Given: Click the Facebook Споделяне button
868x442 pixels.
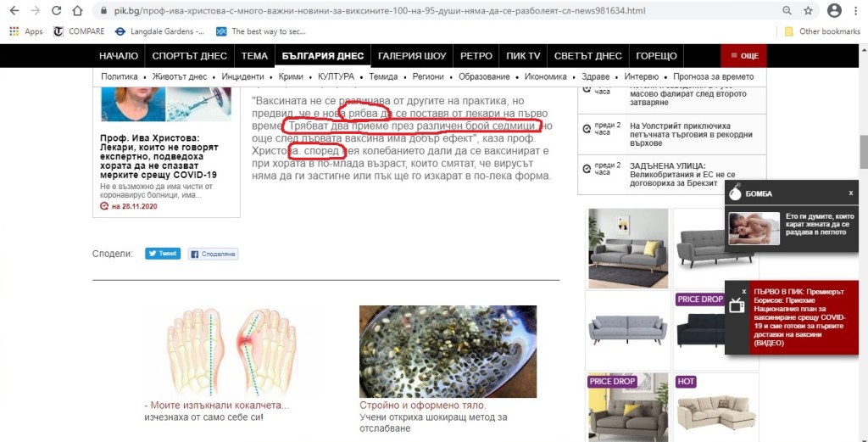Looking at the screenshot, I should [213, 254].
